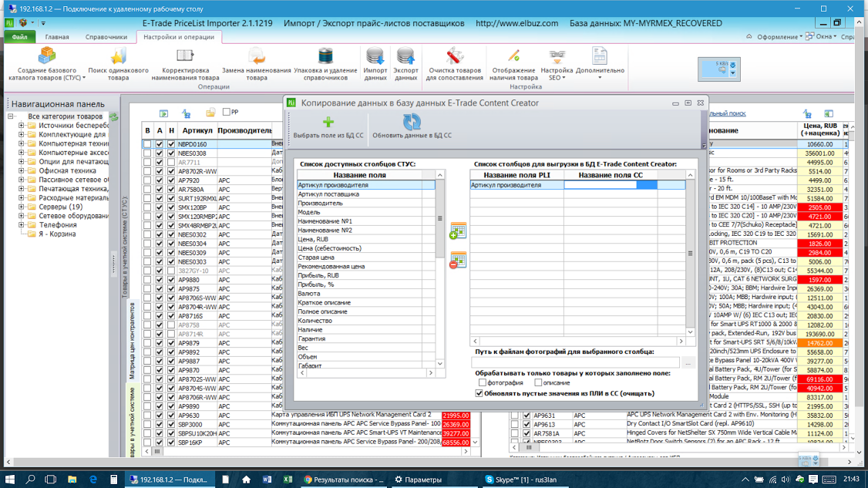Toggle column А checkbox for AP7920 row

[160, 180]
